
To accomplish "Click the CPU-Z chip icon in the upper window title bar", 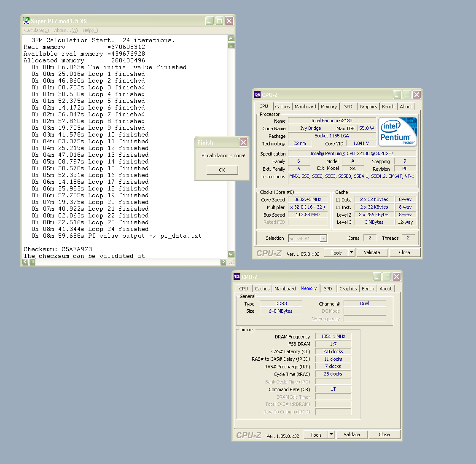I will coord(257,95).
